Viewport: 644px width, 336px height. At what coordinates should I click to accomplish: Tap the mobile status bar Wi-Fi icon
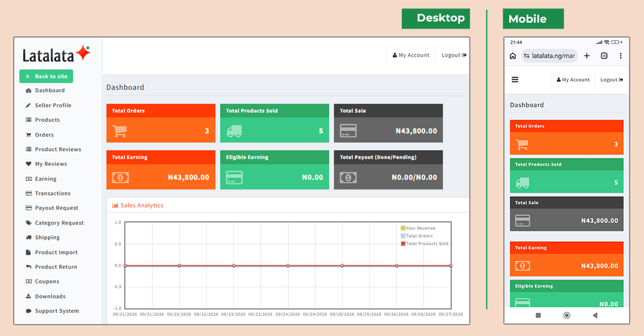606,42
